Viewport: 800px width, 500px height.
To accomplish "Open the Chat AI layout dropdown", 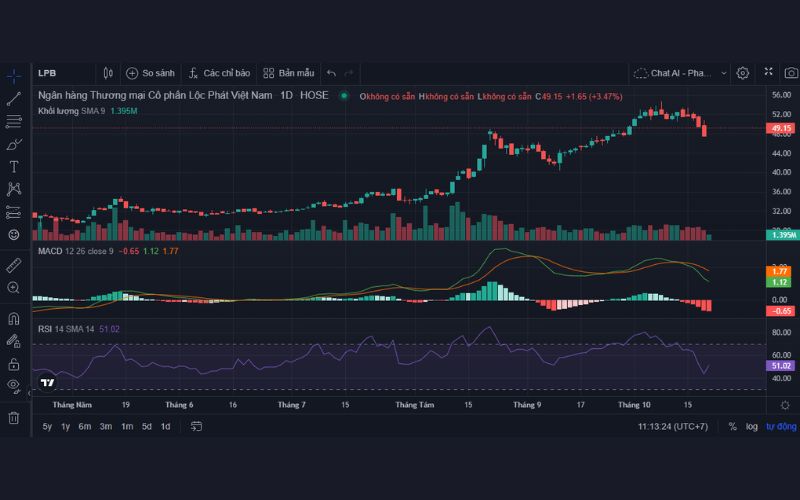I will 673,73.
